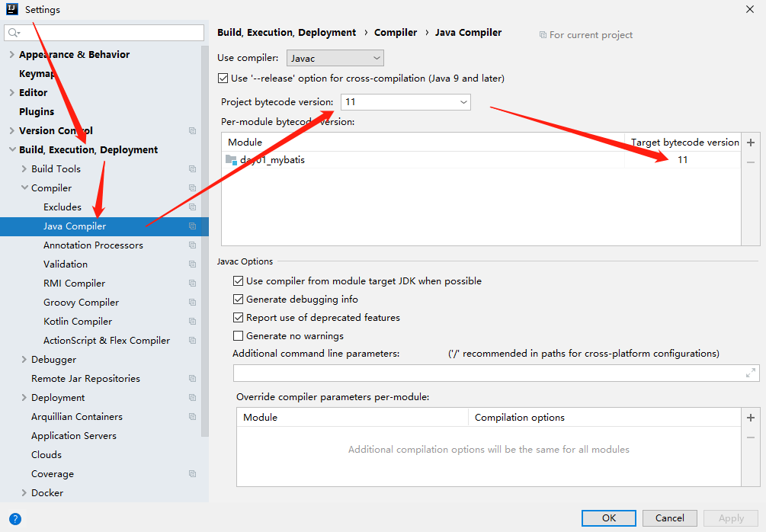Screen dimensions: 766x532
Task: Select the day01_mybatis module row
Action: pyautogui.click(x=481, y=160)
